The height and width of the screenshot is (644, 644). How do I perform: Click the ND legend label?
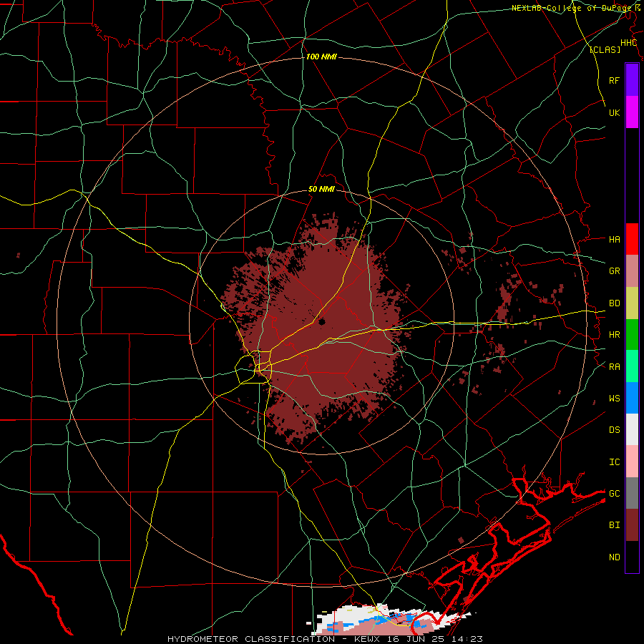pos(614,557)
